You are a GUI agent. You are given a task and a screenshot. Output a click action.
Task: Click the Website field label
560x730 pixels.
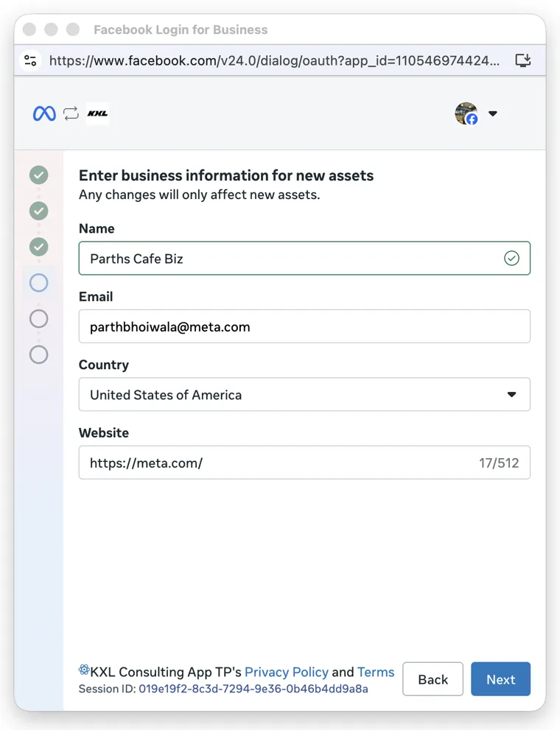(104, 432)
